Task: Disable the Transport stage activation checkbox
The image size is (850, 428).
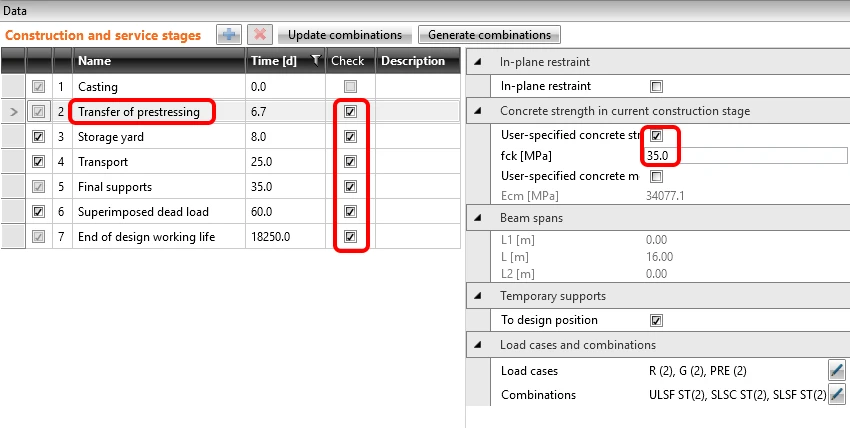Action: [38, 161]
